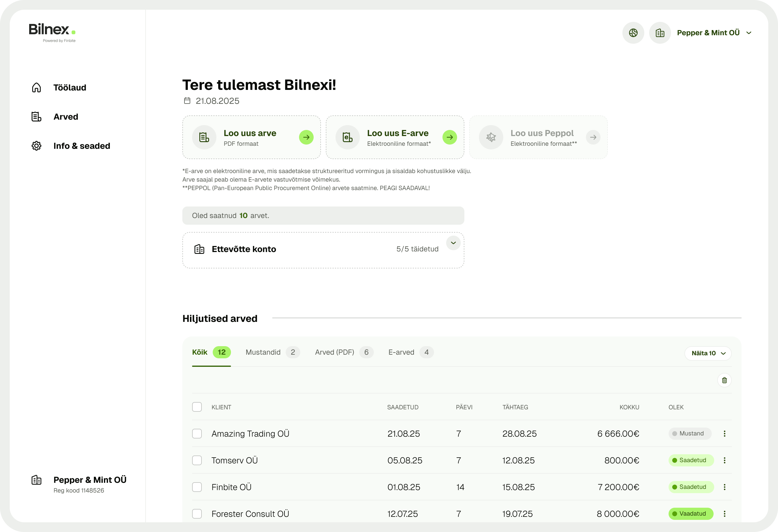Click 6 666.00€ total amount
Viewport: 778px width, 532px height.
[618, 434]
